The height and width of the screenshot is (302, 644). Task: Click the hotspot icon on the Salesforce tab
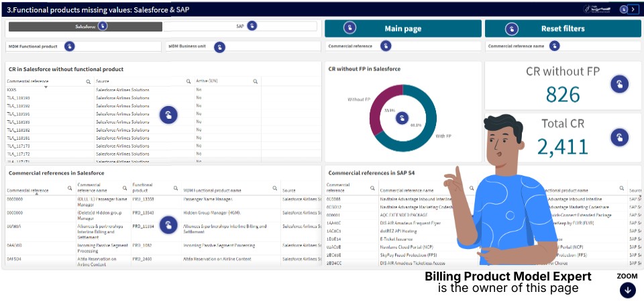103,26
